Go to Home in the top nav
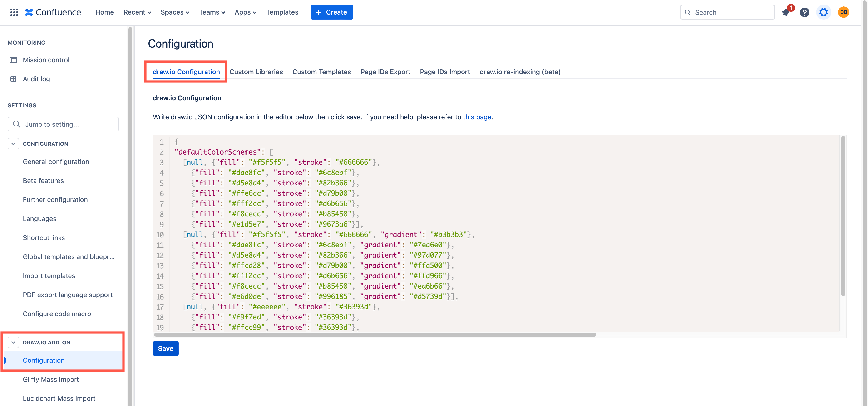Viewport: 868px width, 406px height. (x=104, y=12)
